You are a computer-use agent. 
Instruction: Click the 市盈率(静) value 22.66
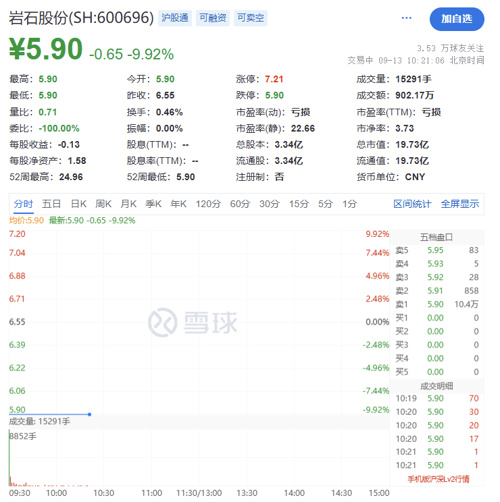click(303, 128)
